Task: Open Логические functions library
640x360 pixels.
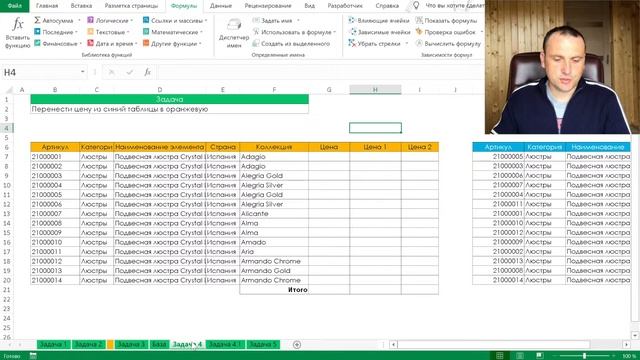Action: point(110,20)
